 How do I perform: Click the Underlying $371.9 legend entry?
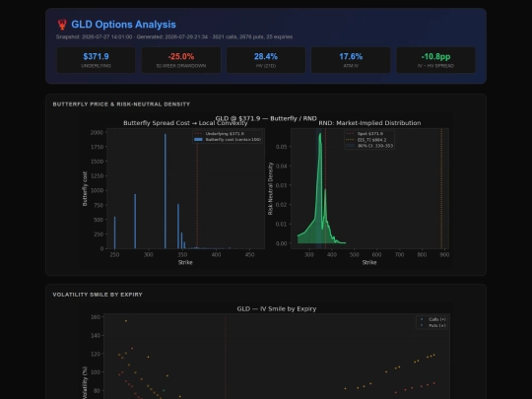point(219,134)
